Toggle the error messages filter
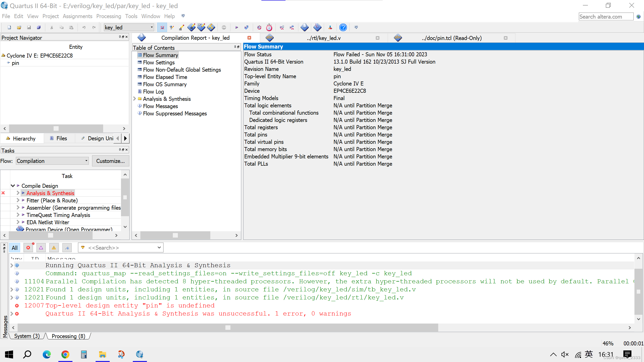This screenshot has width=644, height=362. click(x=28, y=248)
